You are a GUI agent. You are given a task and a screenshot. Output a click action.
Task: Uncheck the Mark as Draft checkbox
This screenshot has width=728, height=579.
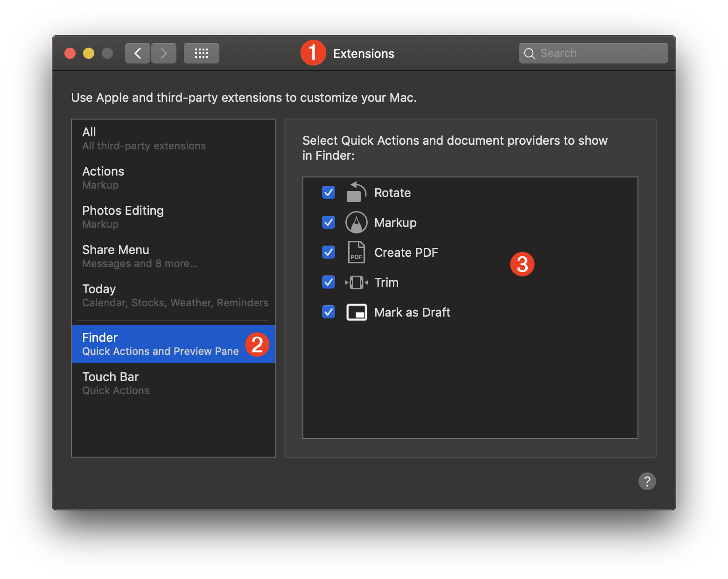pos(329,312)
